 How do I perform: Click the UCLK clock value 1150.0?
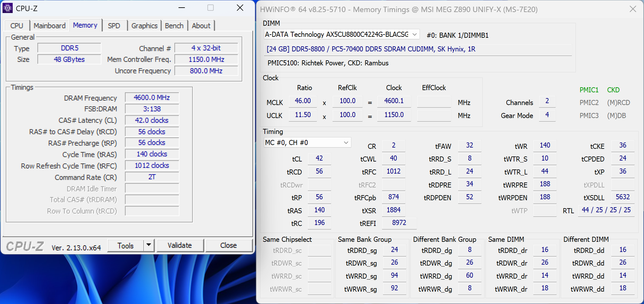tap(394, 115)
